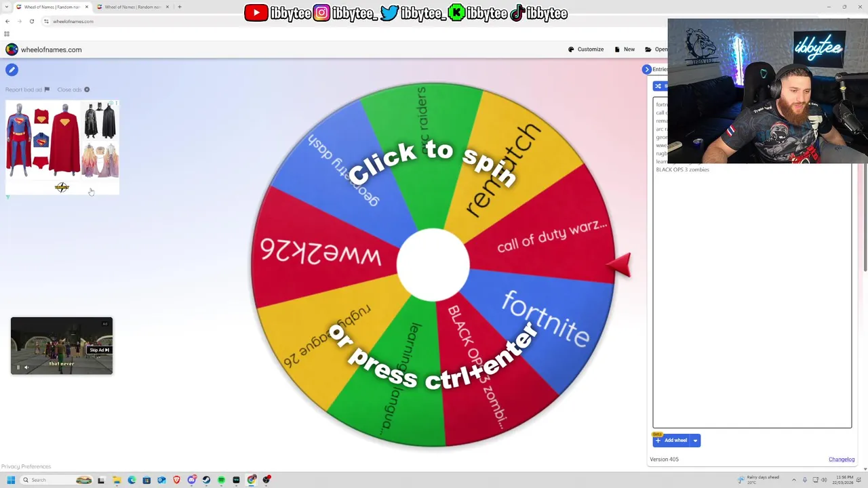Close ads using the Close ads link

[x=73, y=89]
